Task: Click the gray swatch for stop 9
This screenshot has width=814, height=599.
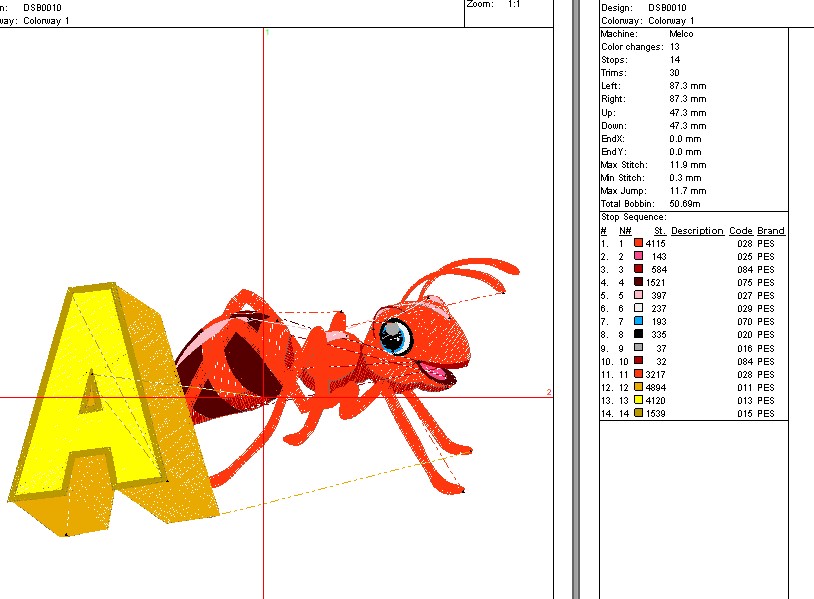Action: [x=638, y=348]
